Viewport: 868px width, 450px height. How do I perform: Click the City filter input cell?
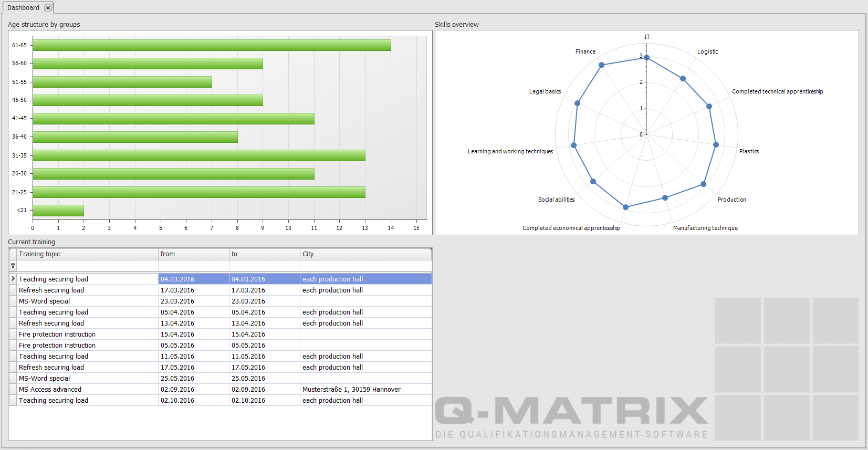point(365,266)
